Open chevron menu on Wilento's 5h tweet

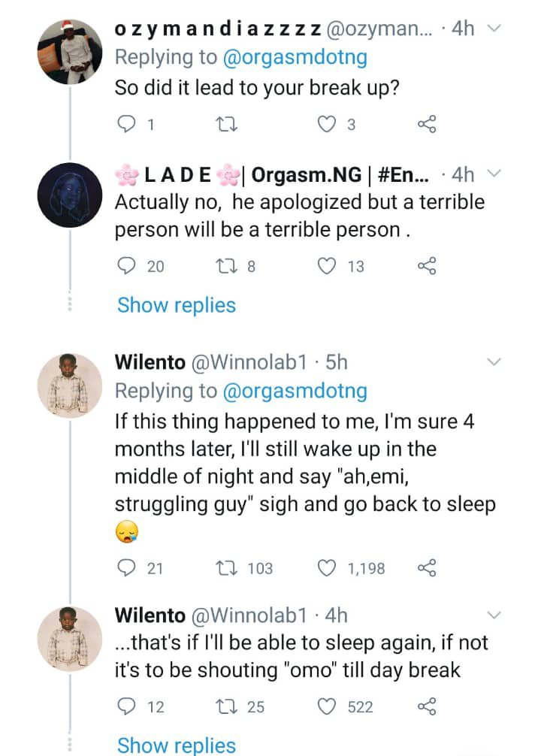[x=494, y=363]
